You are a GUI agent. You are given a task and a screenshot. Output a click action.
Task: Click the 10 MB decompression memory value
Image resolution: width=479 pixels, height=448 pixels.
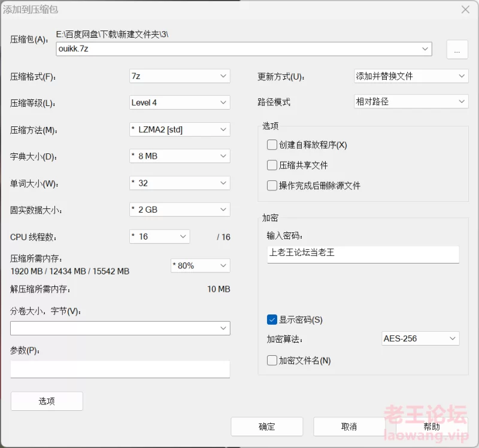click(x=219, y=289)
